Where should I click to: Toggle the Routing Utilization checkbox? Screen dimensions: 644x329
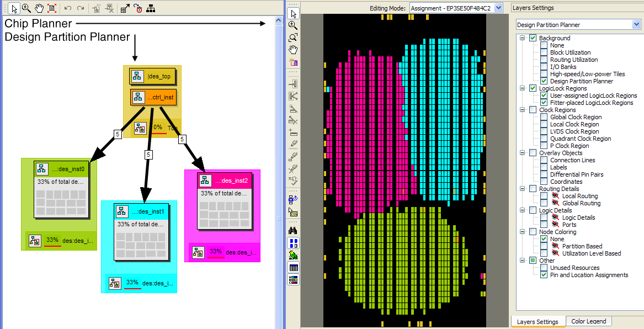(x=544, y=60)
